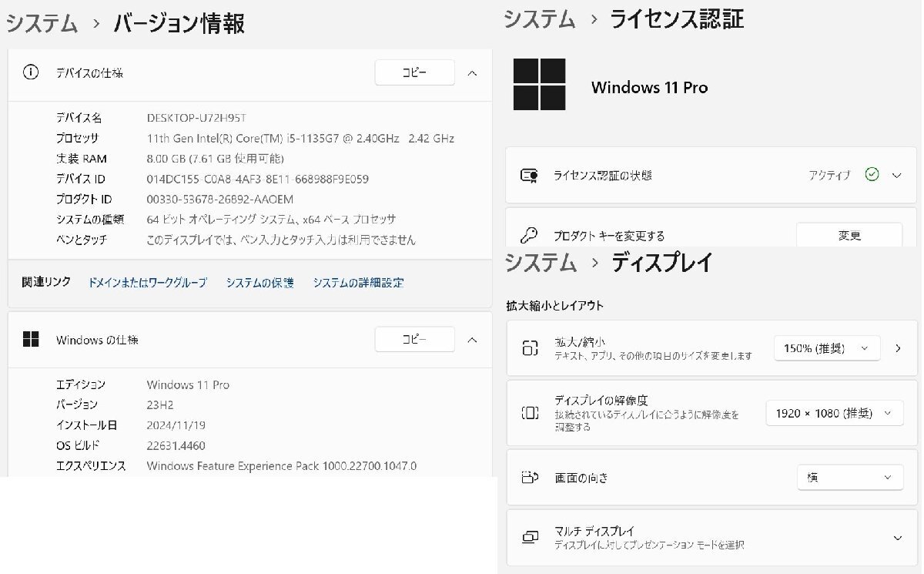Open scale advanced settings arrow
This screenshot has height=574, width=924.
898,348
